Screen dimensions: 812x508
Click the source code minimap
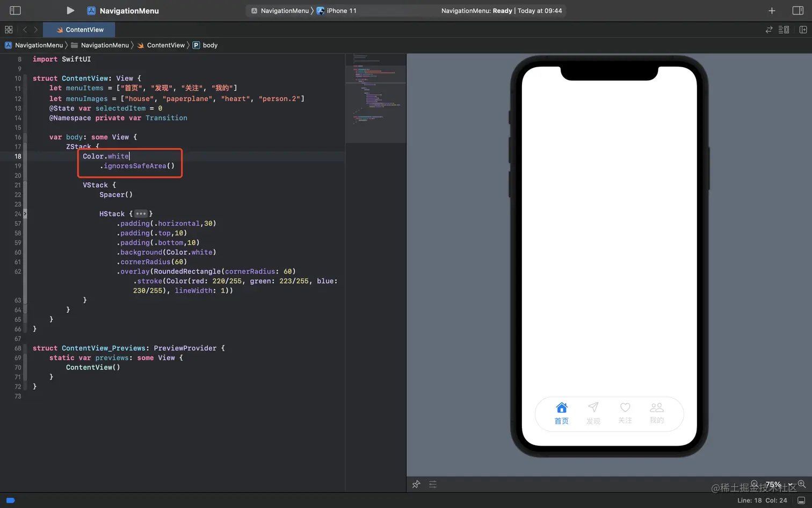375,98
